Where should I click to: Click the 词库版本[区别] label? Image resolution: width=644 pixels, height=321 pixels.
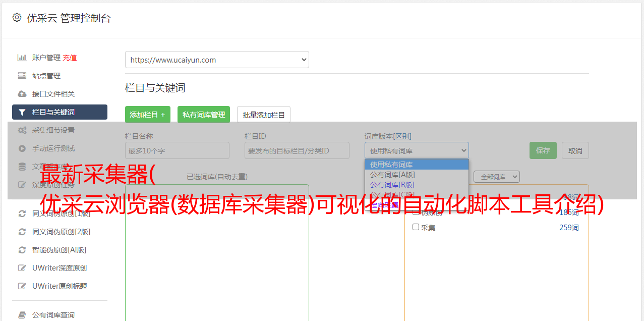(x=388, y=136)
